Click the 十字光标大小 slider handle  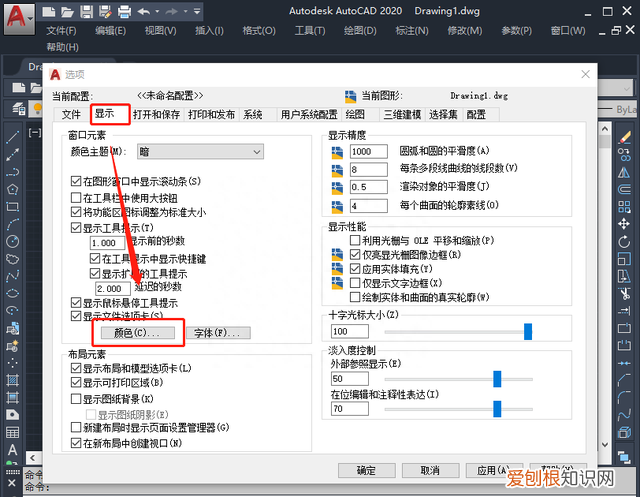528,331
